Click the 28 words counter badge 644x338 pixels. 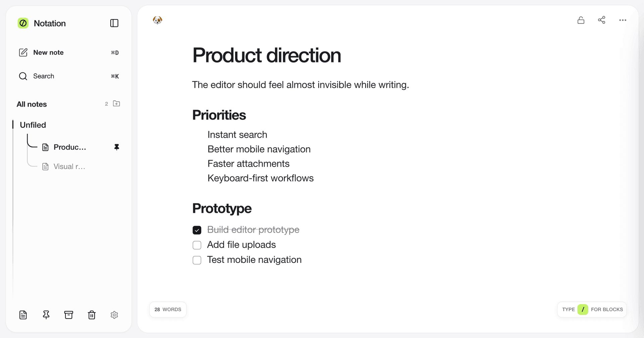(x=168, y=309)
